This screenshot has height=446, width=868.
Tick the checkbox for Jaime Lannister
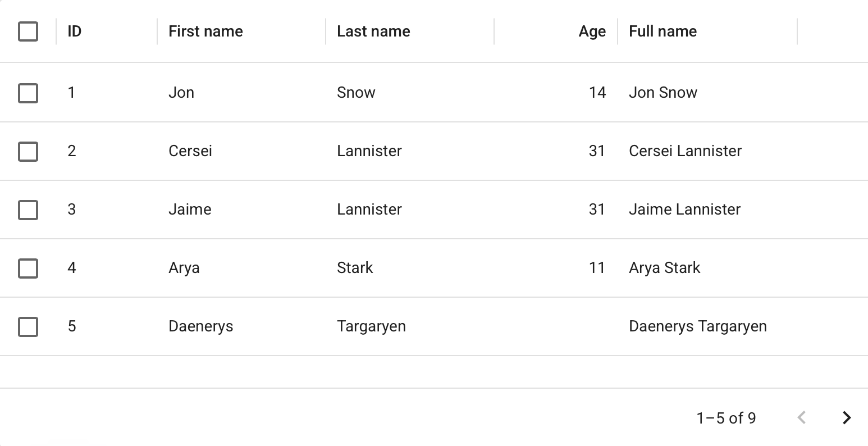[28, 210]
